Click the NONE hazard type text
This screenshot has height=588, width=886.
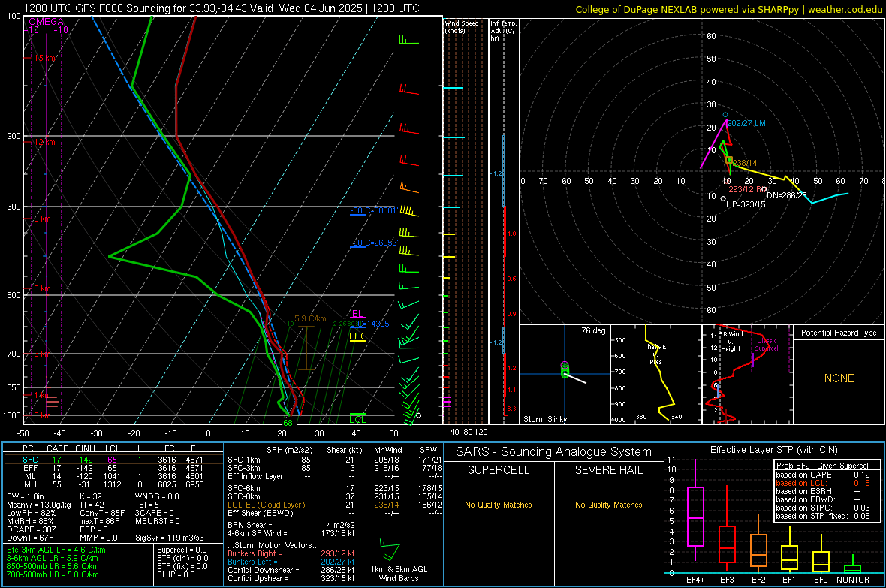839,378
